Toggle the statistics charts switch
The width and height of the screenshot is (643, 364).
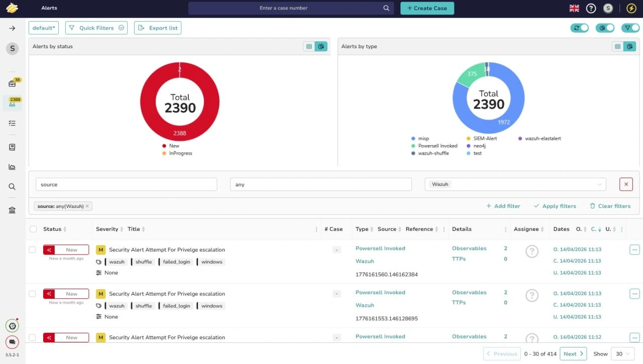[605, 28]
